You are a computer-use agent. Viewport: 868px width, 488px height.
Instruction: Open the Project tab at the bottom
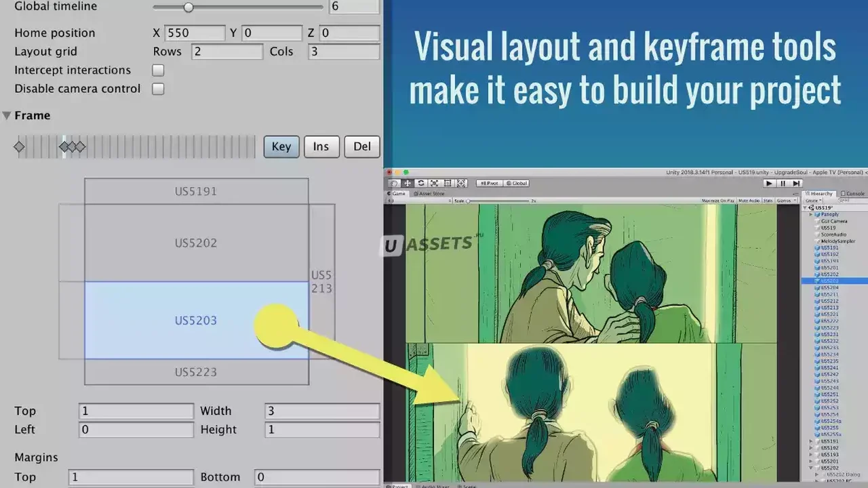[x=398, y=485]
